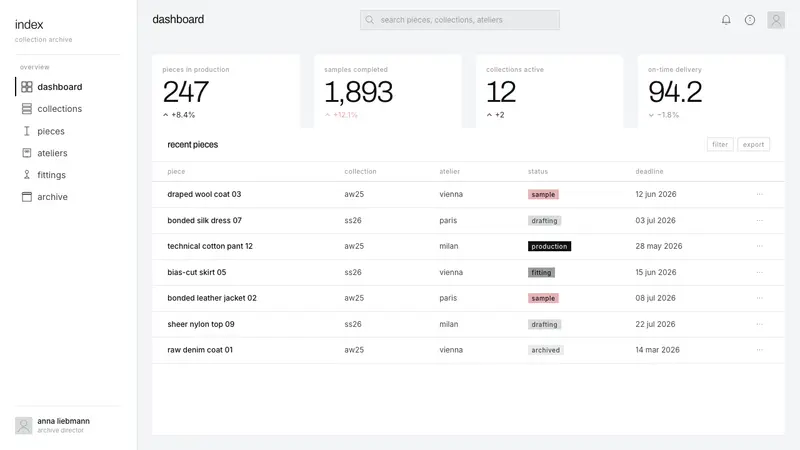Open pieces in the sidebar
The width and height of the screenshot is (800, 450).
67,131
